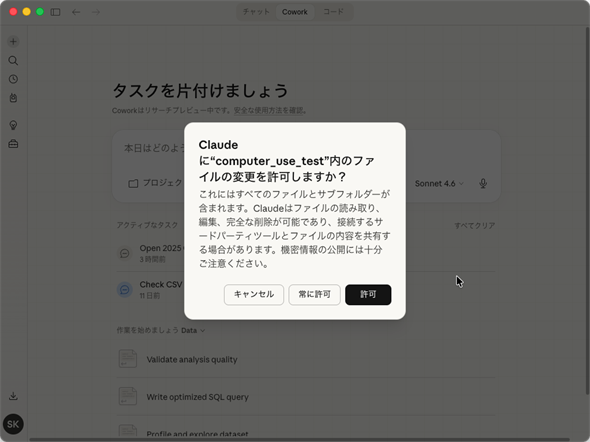
Task: Select the Cowork tab
Action: click(x=295, y=12)
